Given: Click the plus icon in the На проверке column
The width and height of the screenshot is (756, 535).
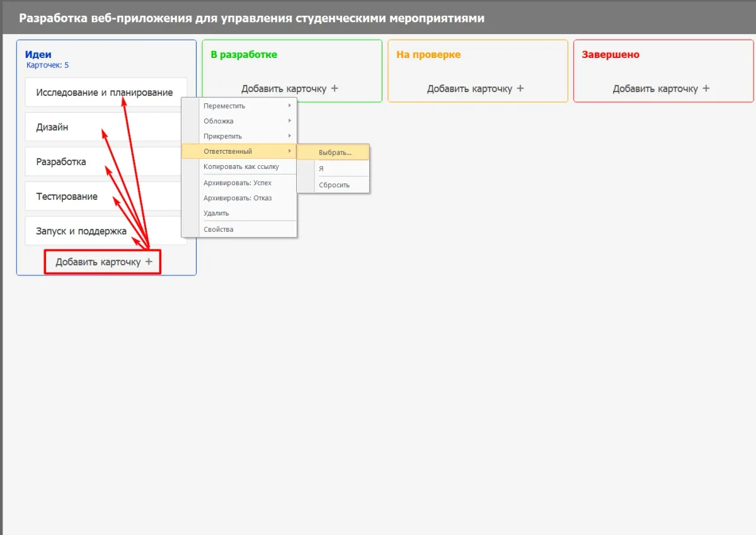Looking at the screenshot, I should (x=520, y=89).
